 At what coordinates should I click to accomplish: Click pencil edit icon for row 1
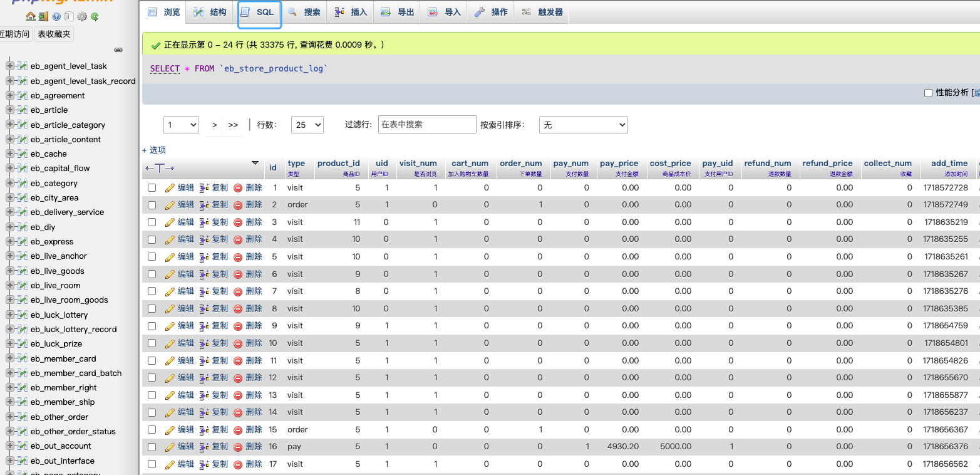[x=170, y=188]
